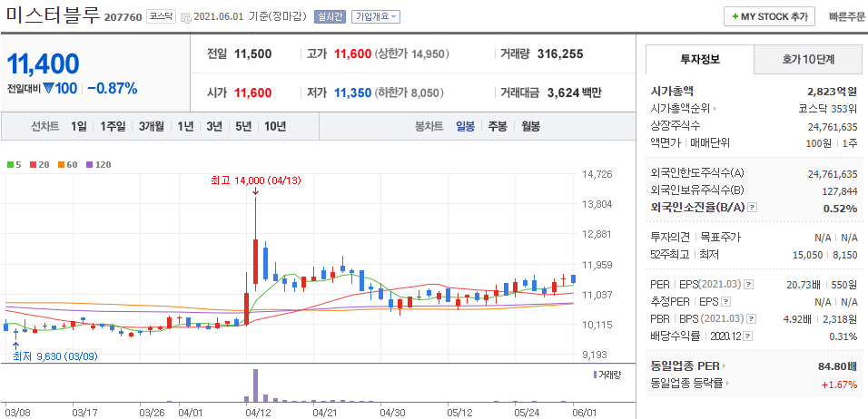The image size is (868, 419).
Task: Click the 실시간 badge button
Action: [330, 16]
